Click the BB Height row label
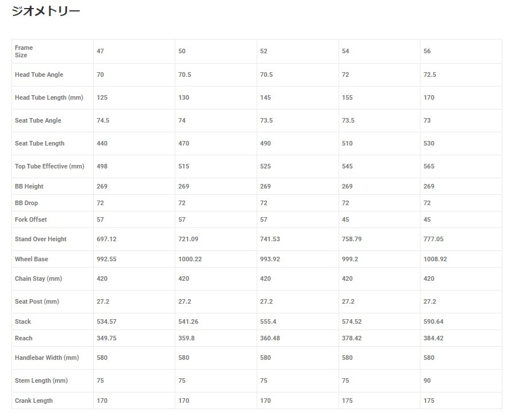515x420 pixels. coord(29,187)
